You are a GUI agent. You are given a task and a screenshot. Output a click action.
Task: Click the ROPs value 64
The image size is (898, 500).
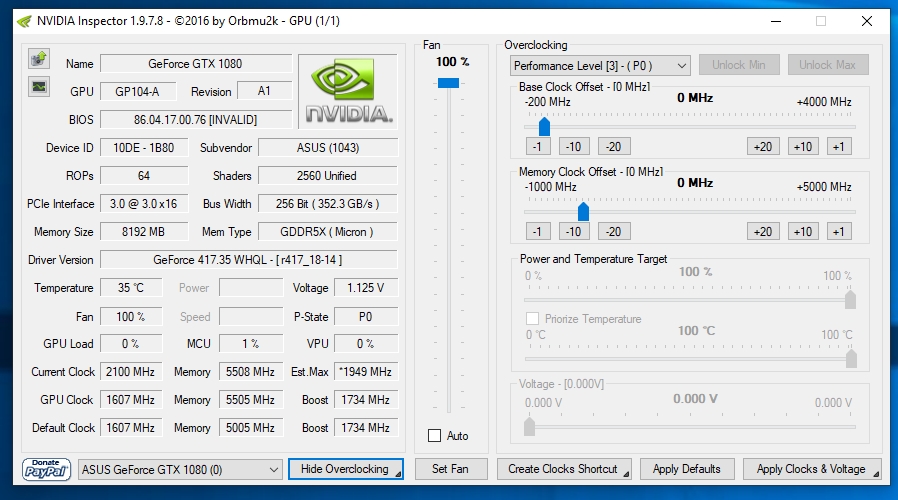click(x=144, y=175)
